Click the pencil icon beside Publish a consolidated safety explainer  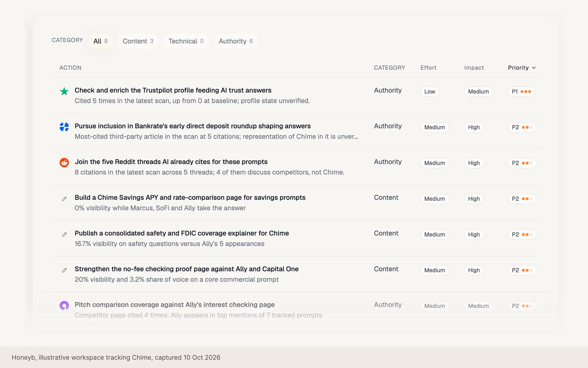click(x=64, y=235)
